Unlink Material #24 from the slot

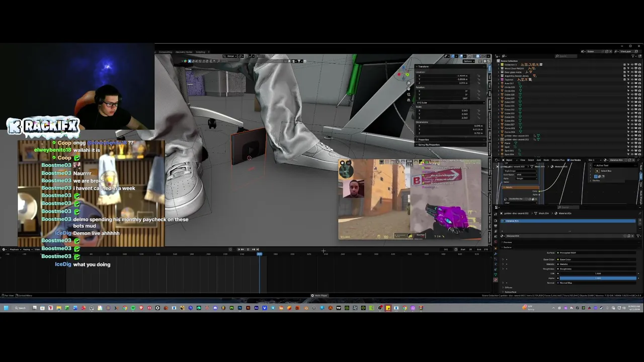tap(632, 236)
